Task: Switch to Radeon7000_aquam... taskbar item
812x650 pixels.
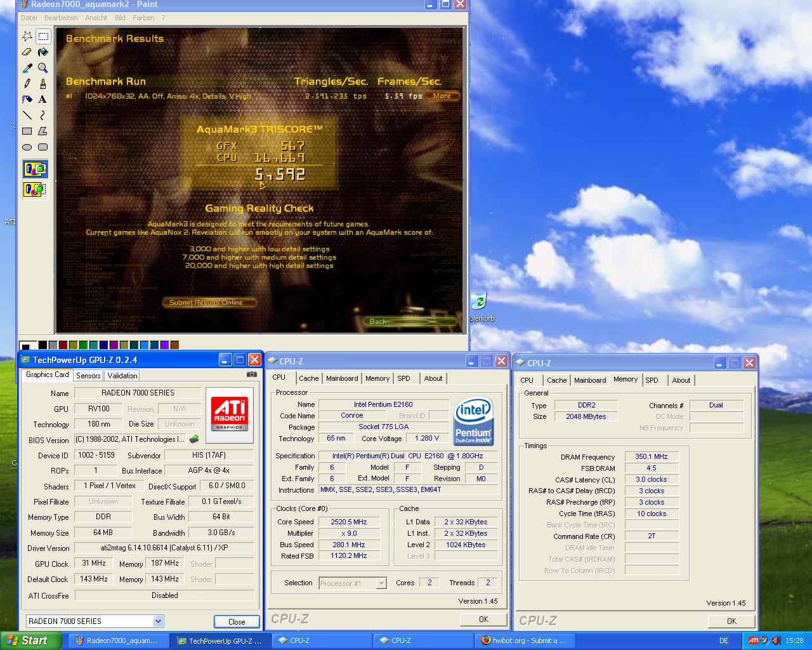Action: [x=119, y=640]
